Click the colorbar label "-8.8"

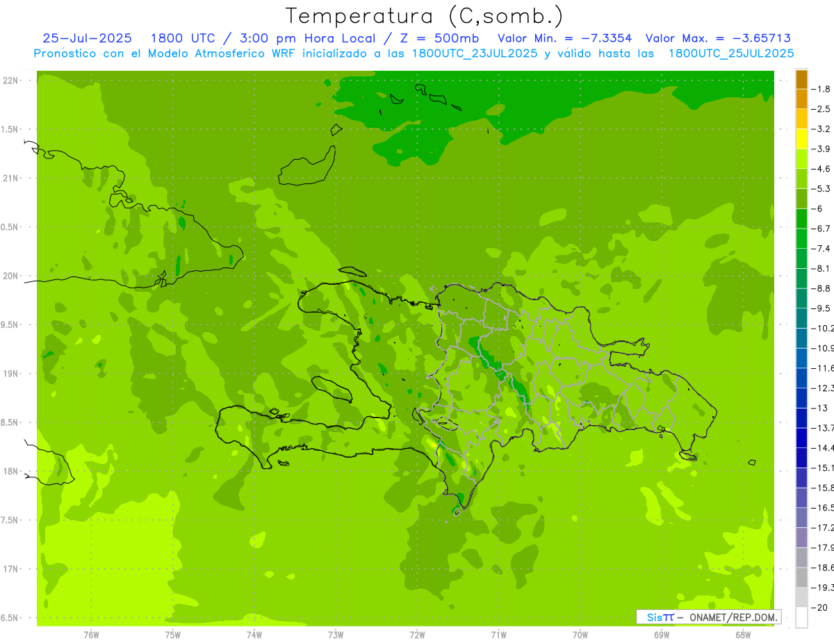[821, 288]
